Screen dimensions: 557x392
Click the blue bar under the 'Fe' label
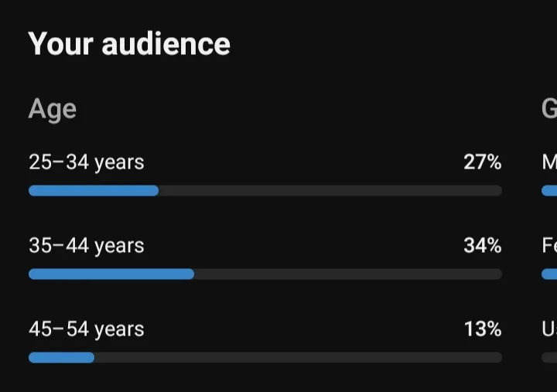pyautogui.click(x=549, y=274)
